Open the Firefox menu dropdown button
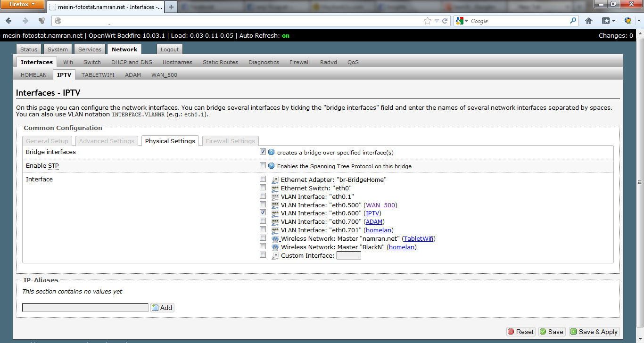644x343 pixels. coord(22,5)
